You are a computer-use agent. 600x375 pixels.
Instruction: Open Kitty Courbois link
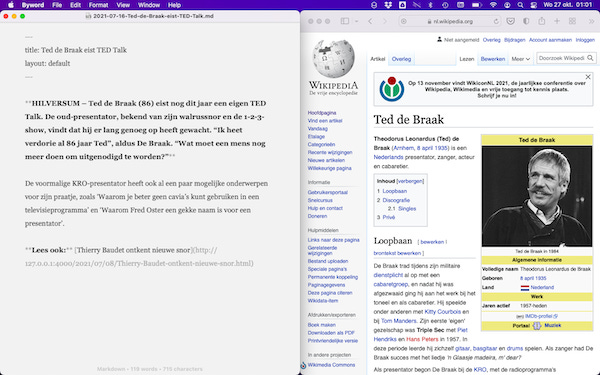tap(443, 312)
